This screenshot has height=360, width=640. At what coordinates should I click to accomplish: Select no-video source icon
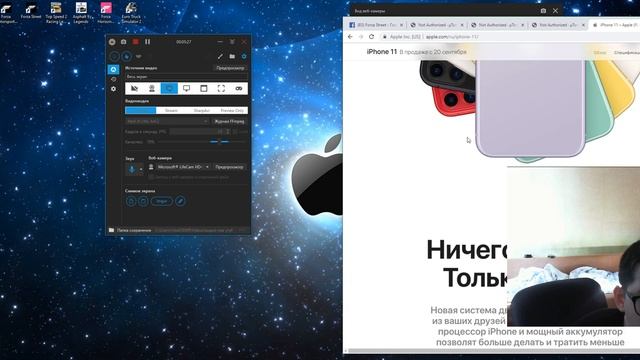[134, 88]
